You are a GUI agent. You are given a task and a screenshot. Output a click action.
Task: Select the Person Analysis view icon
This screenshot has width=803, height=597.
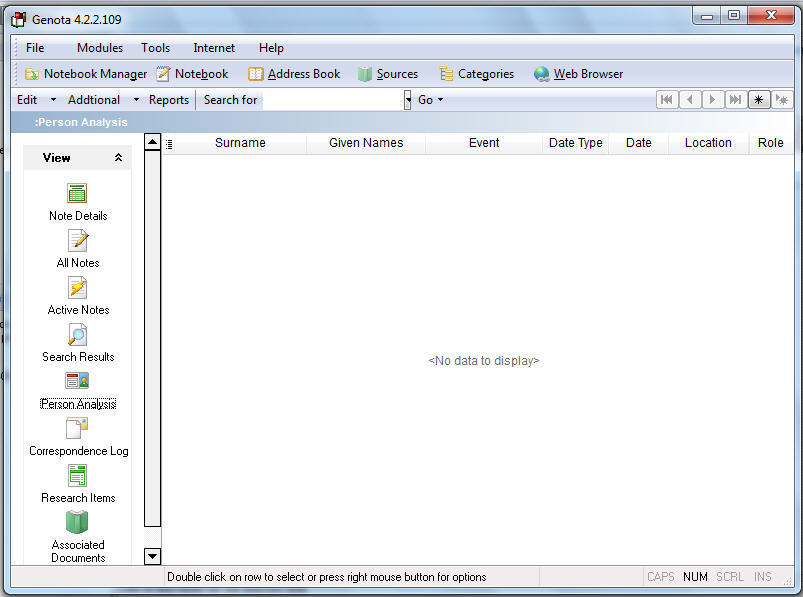[77, 380]
